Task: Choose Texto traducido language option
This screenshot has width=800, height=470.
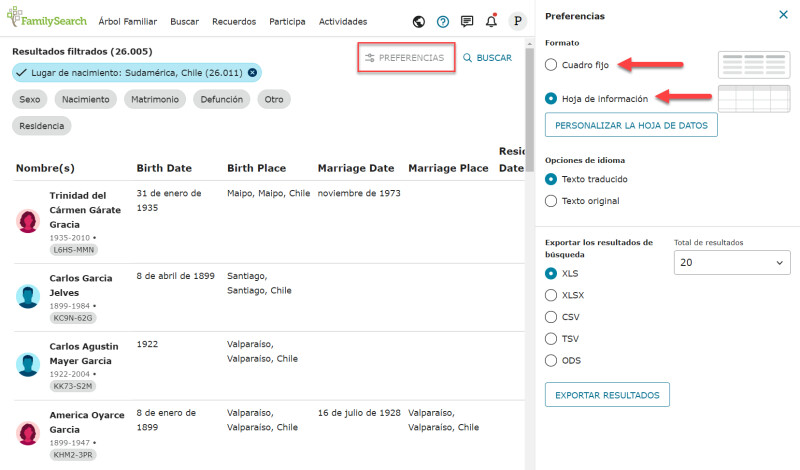Action: (x=551, y=179)
